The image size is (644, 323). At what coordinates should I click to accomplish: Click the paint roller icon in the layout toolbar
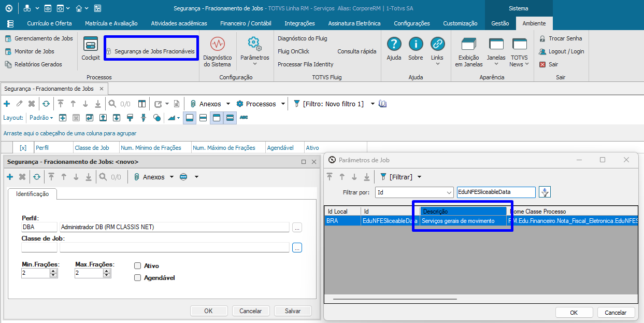click(x=130, y=118)
